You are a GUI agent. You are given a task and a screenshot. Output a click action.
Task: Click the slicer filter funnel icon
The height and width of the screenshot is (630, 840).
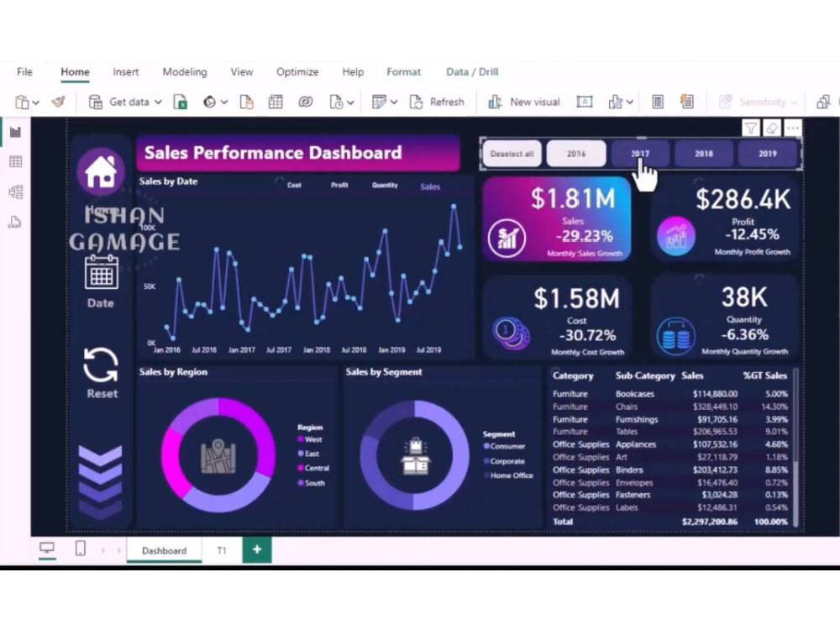(x=750, y=128)
